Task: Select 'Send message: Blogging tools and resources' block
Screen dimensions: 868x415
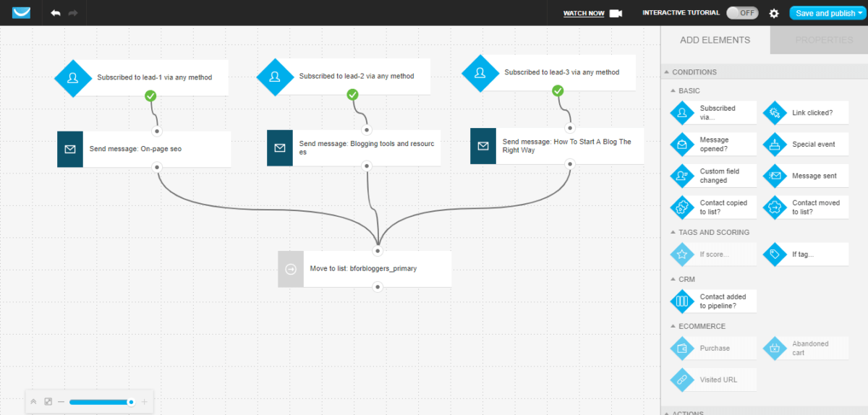Action: (354, 148)
